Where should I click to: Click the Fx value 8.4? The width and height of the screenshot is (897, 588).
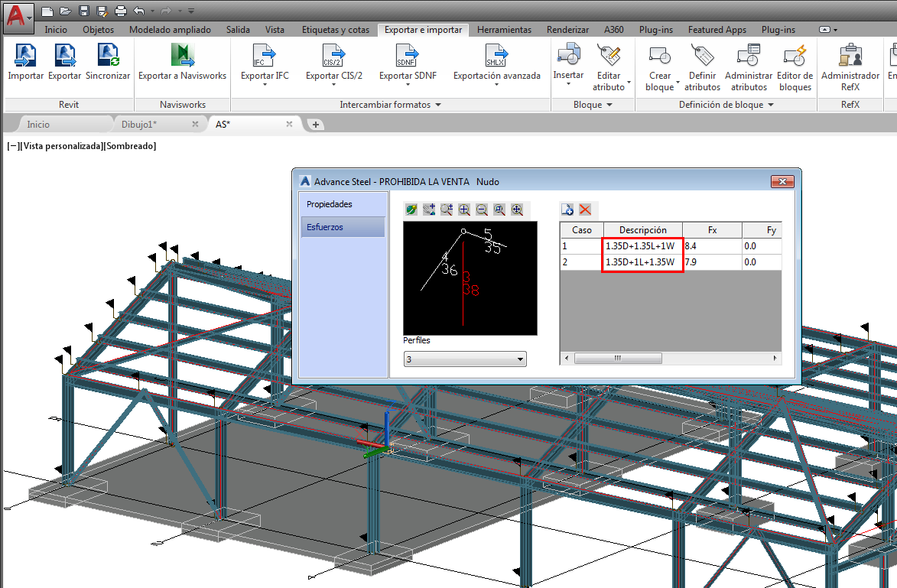(712, 246)
